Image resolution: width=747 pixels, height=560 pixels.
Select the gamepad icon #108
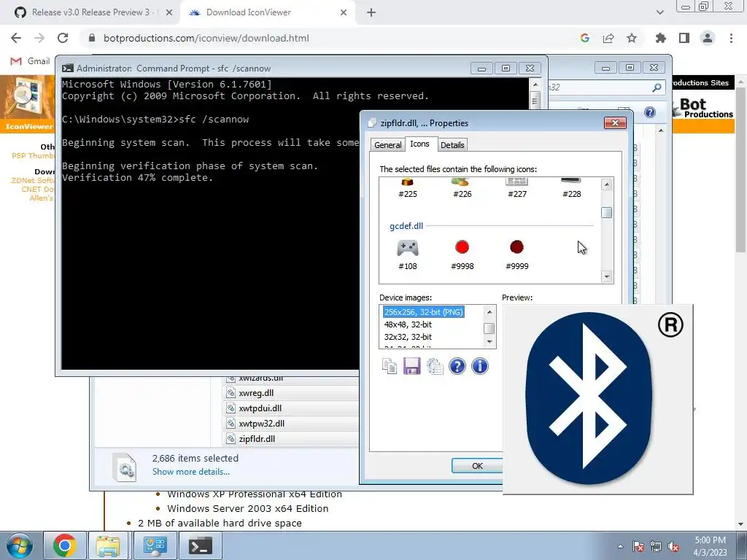pyautogui.click(x=407, y=254)
